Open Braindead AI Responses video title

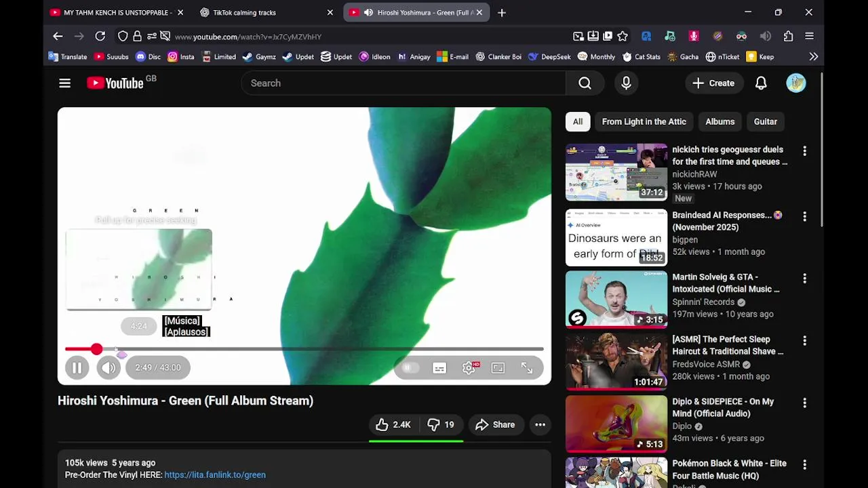728,221
